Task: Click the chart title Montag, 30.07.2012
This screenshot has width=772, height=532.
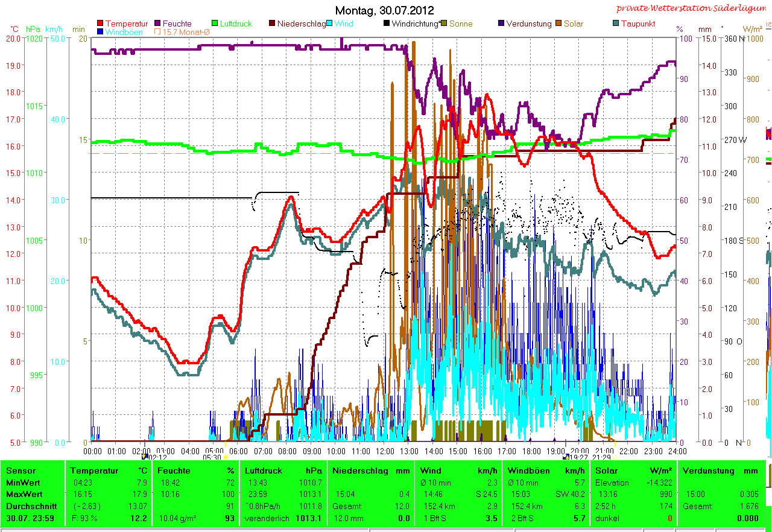Action: 384,10
